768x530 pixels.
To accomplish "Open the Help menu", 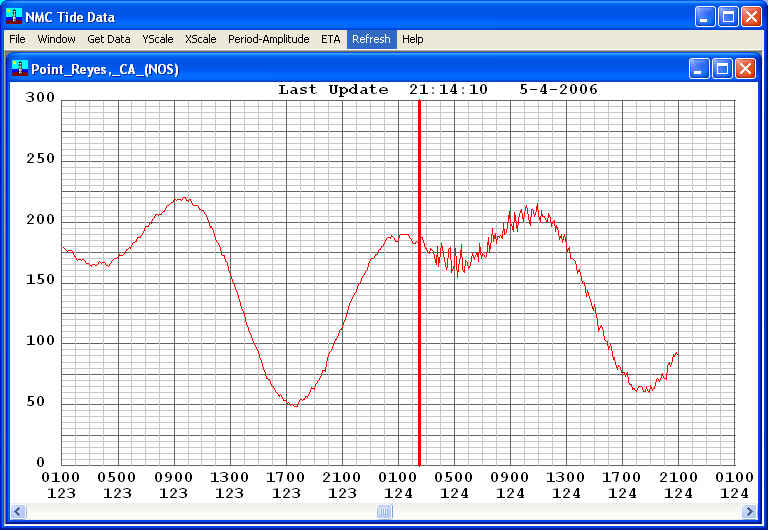I will 412,39.
